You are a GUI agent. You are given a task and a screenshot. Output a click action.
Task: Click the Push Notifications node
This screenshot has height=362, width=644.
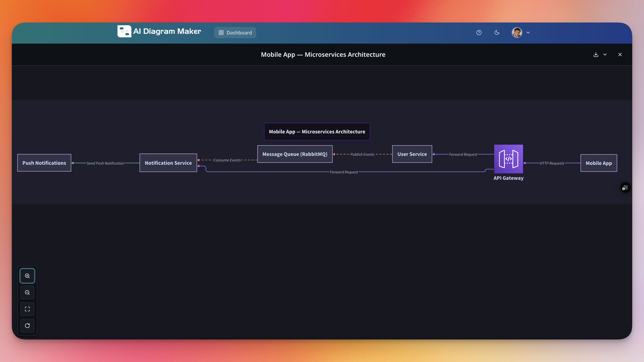pos(44,163)
